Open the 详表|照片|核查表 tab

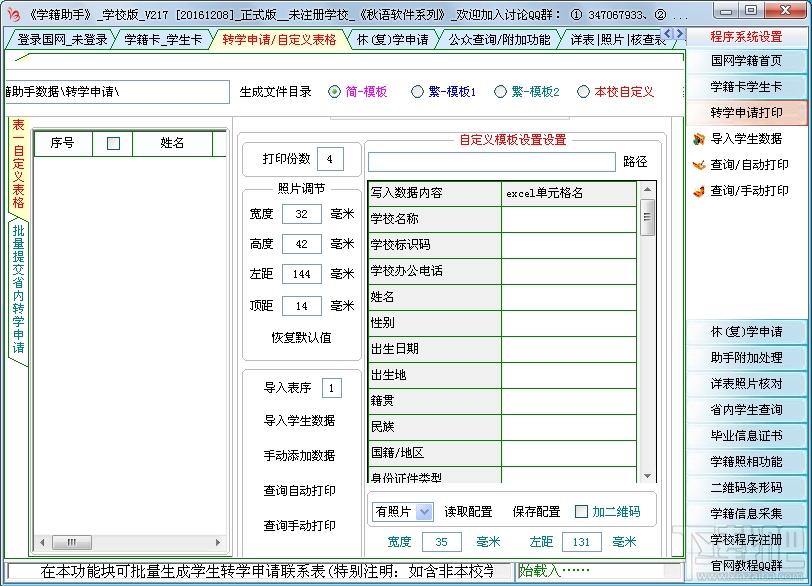(616, 39)
